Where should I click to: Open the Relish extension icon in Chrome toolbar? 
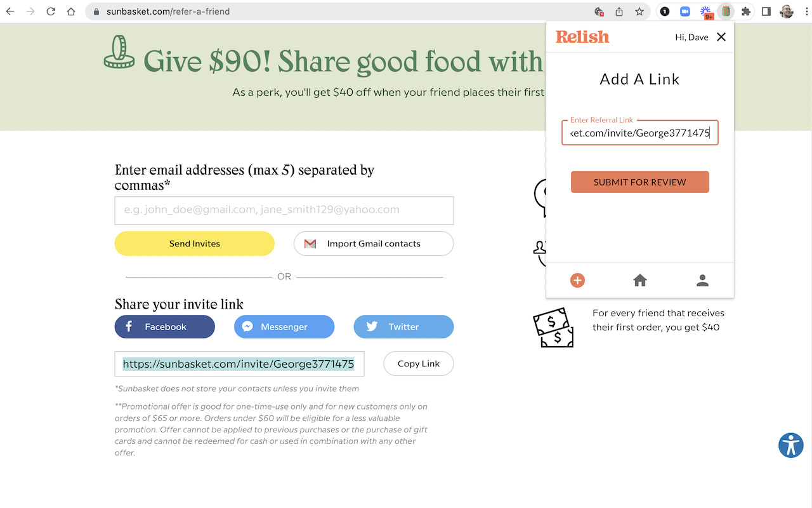(725, 11)
